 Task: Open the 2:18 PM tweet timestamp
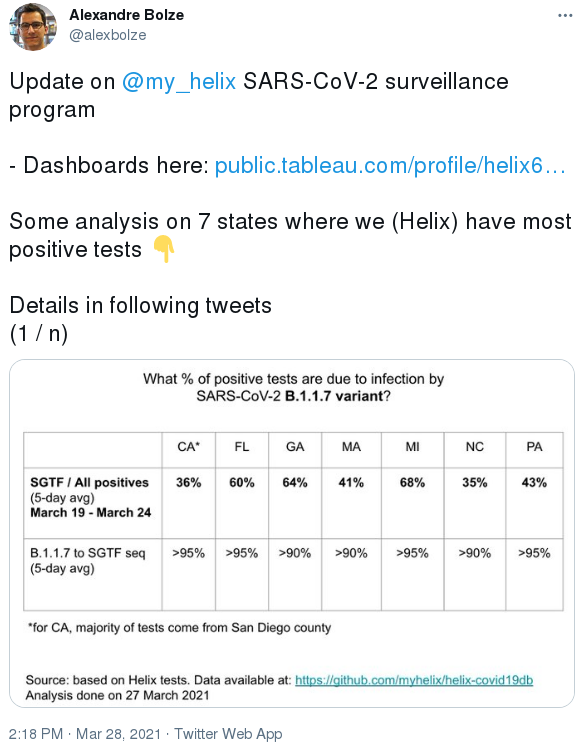36,734
